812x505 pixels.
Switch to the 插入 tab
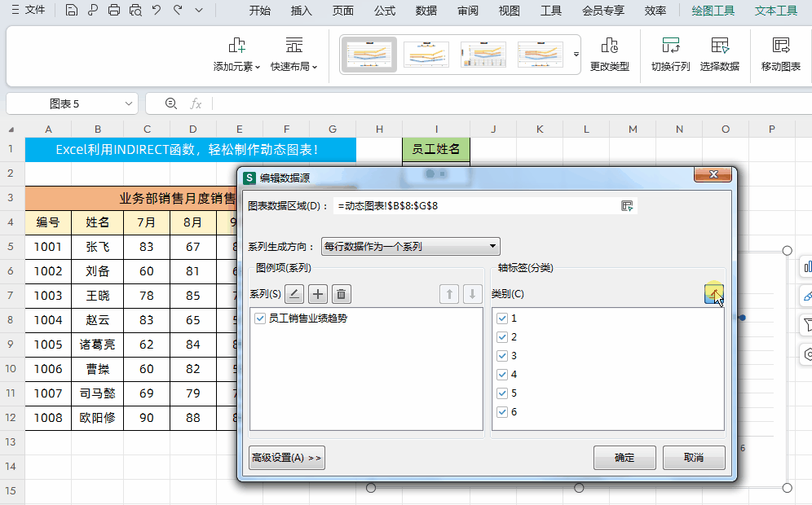click(302, 11)
